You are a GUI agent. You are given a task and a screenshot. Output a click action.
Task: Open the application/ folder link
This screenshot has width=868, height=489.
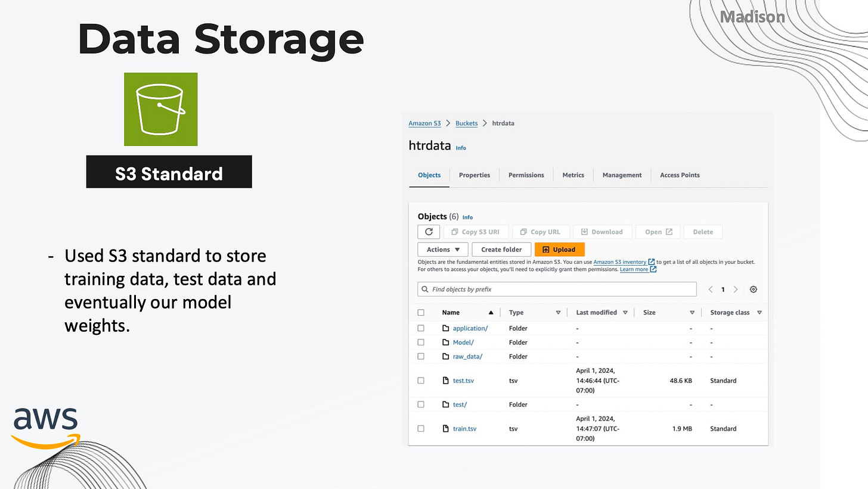point(470,328)
